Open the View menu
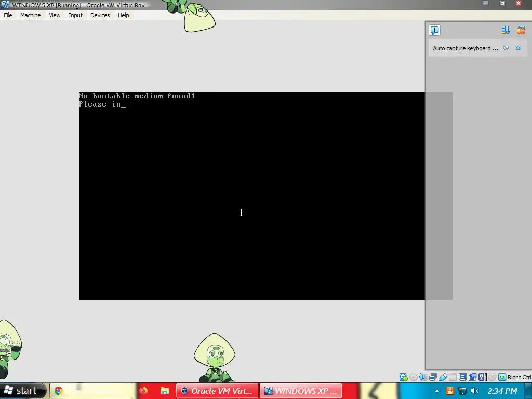 (55, 15)
